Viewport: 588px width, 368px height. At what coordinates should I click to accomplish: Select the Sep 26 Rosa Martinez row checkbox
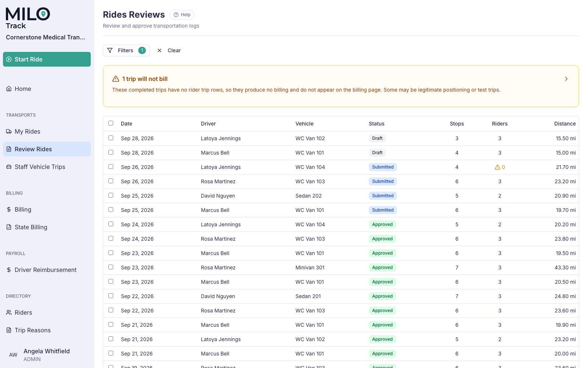pos(111,181)
